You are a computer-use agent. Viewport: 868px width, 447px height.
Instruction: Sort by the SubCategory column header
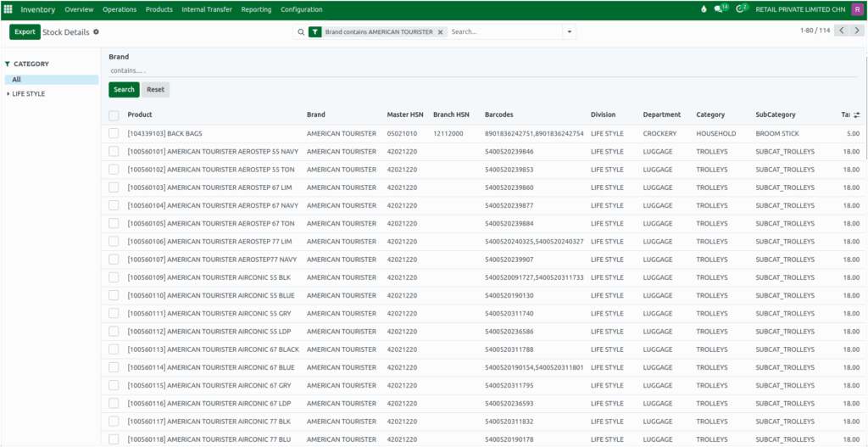tap(776, 115)
